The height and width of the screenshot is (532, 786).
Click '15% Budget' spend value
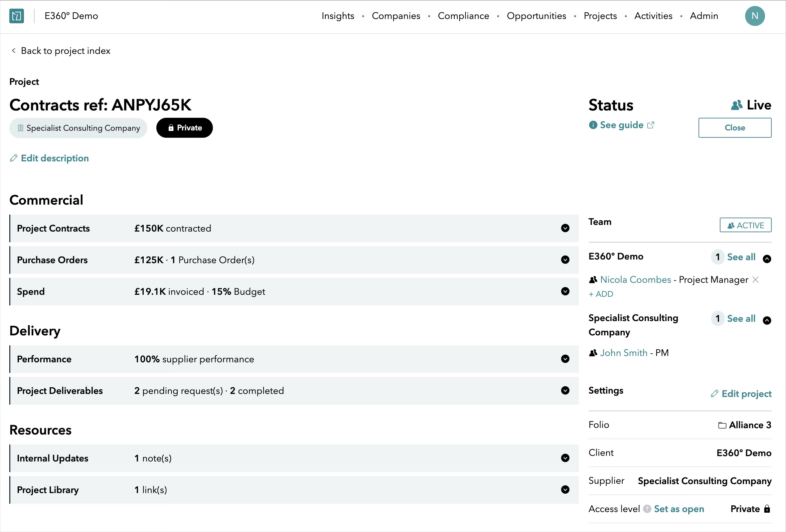pyautogui.click(x=238, y=291)
